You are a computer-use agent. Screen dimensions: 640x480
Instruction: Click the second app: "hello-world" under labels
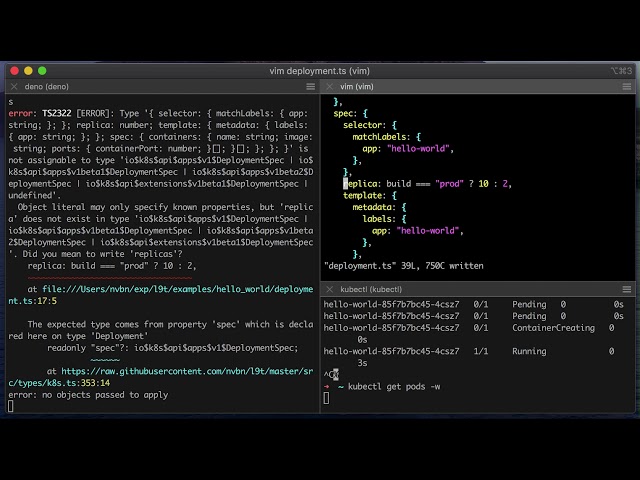click(418, 231)
